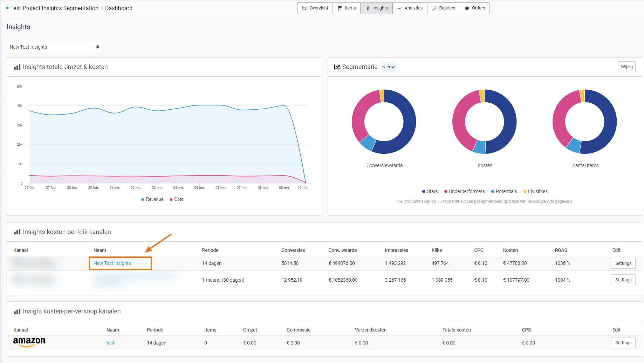Click the Amazon logo
This screenshot has height=363, width=644.
click(29, 342)
